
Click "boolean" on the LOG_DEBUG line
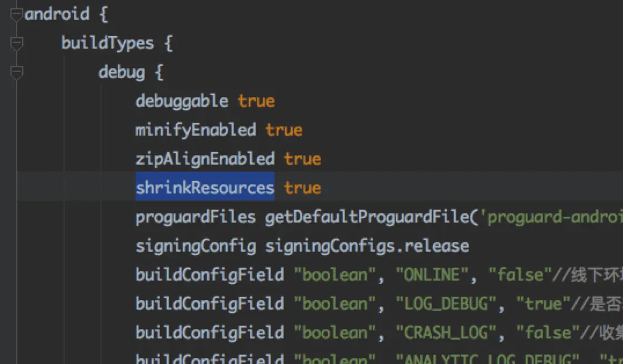click(x=335, y=304)
